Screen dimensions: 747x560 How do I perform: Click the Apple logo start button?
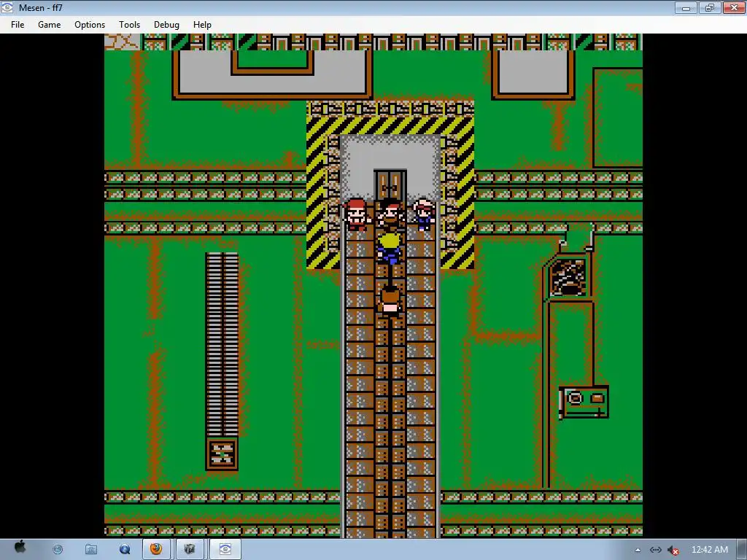point(20,548)
